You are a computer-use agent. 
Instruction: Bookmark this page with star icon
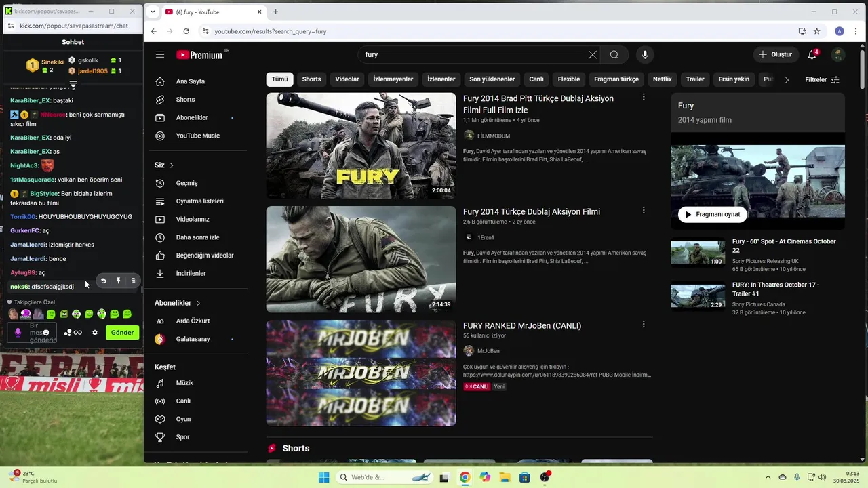point(817,31)
